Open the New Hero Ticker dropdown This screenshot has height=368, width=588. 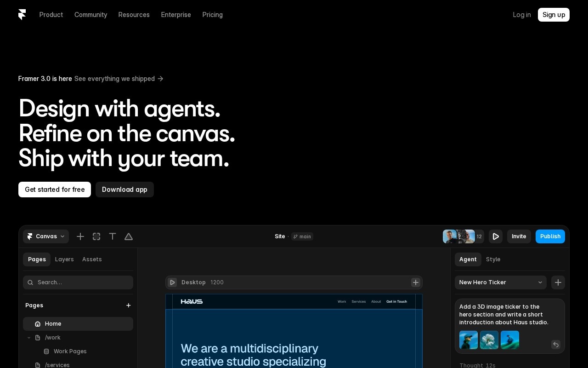pos(501,282)
